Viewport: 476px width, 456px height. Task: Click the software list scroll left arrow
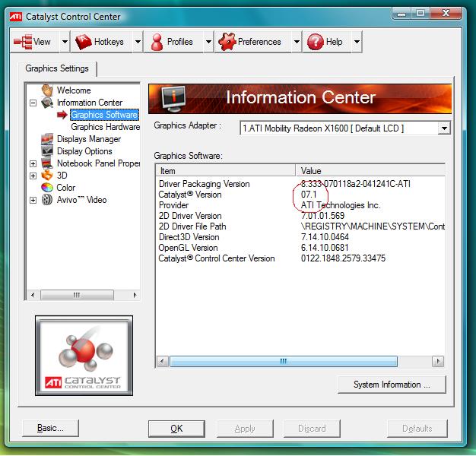pyautogui.click(x=163, y=361)
